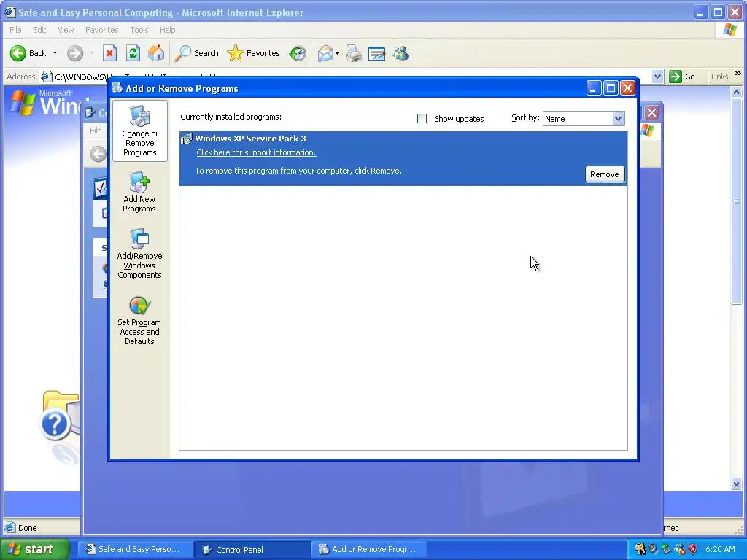Click the Mail envelope icon
The image size is (747, 560).
325,53
